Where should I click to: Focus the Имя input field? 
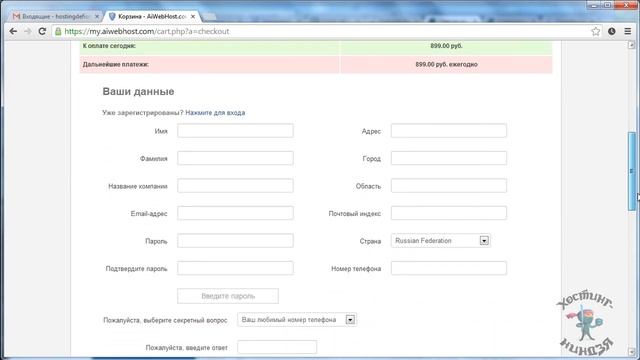point(235,131)
